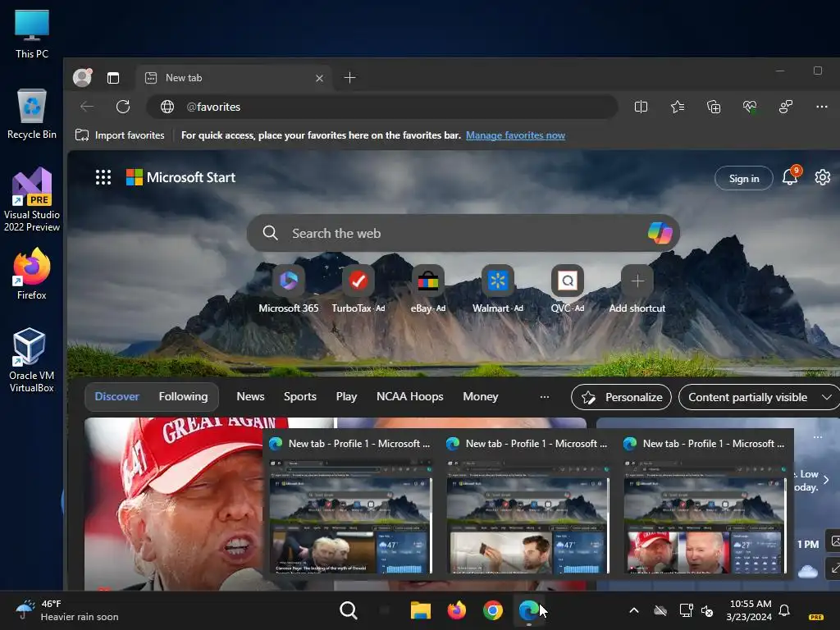Open Edge Settings and more menu
This screenshot has width=840, height=630.
click(x=822, y=107)
